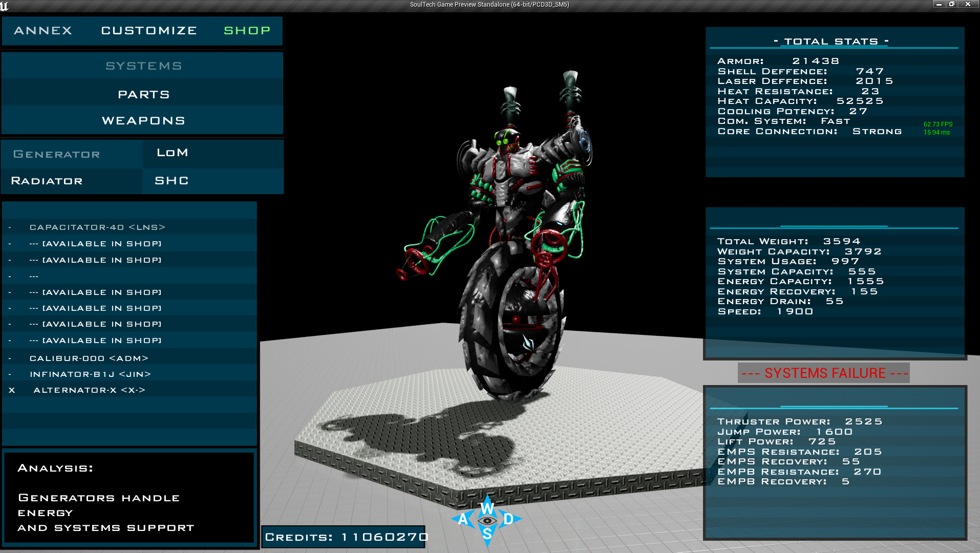The image size is (980, 553).
Task: Select the LoM generator option
Action: point(172,153)
